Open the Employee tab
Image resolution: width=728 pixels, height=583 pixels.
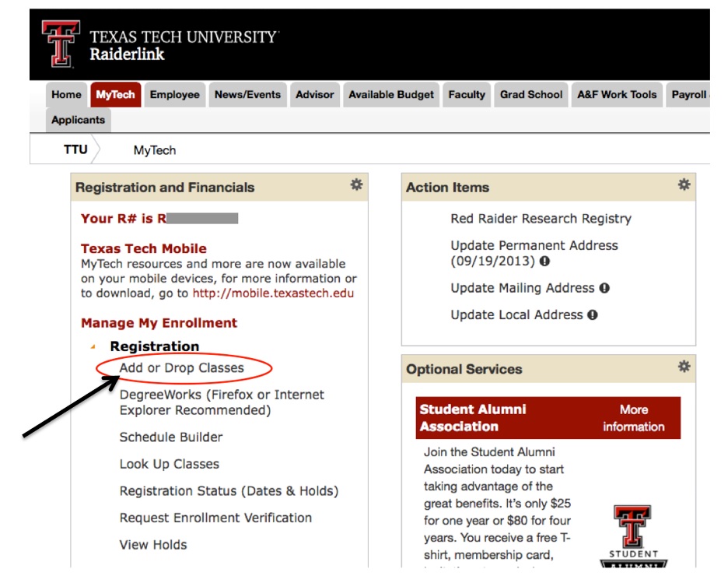(174, 95)
